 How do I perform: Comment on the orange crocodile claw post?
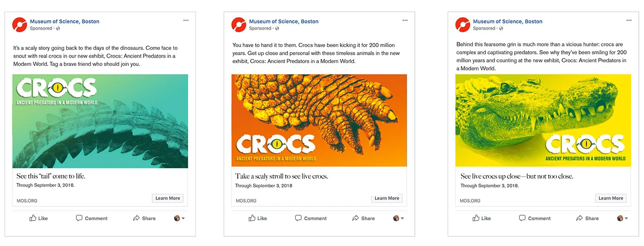tap(310, 218)
